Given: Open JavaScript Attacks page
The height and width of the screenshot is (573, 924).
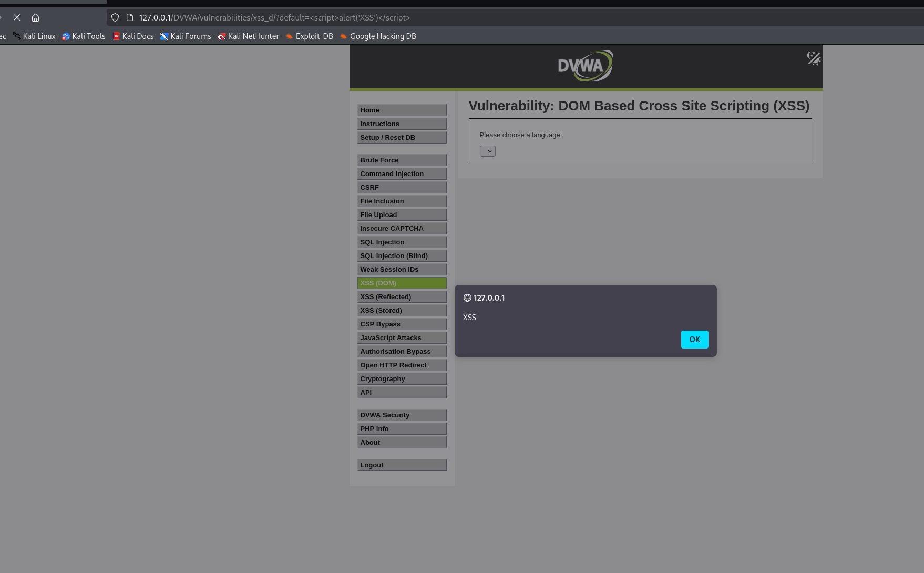Looking at the screenshot, I should click(402, 337).
